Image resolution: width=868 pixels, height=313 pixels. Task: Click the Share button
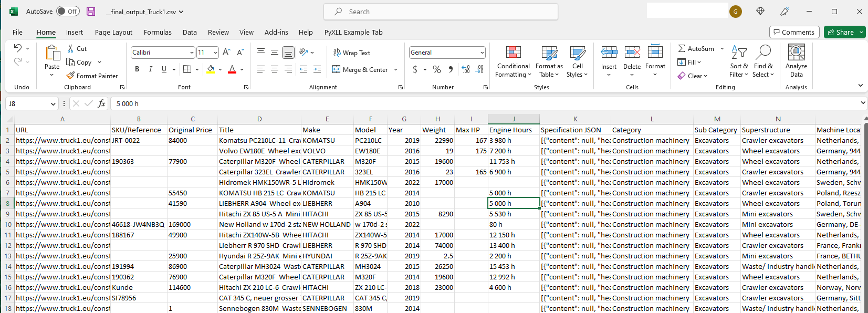click(x=841, y=32)
